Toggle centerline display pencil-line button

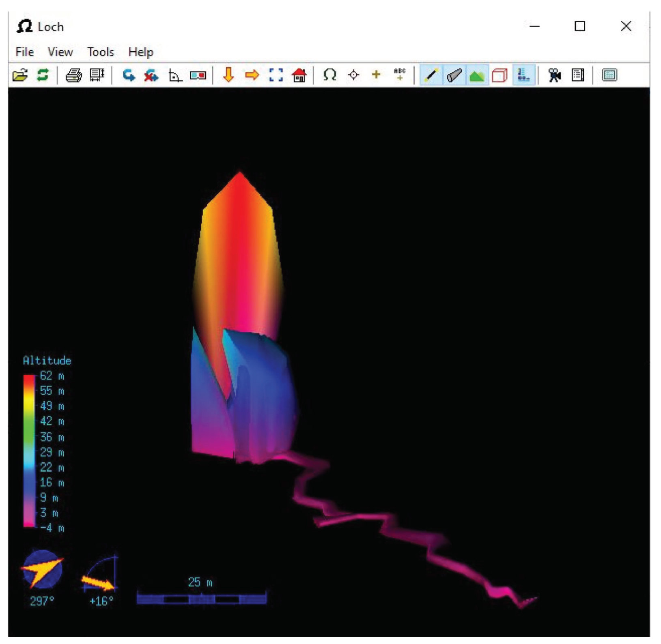point(431,75)
